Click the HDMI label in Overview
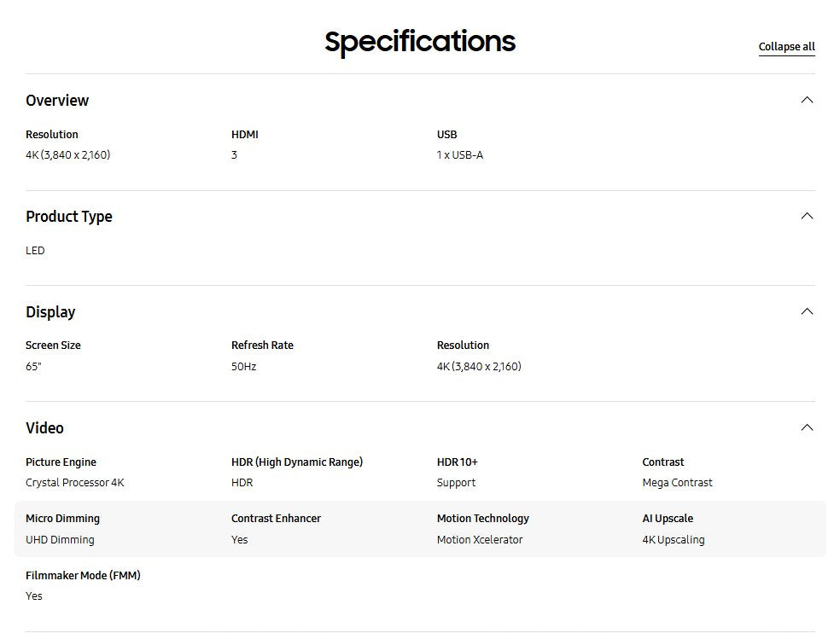The image size is (840, 639). pyautogui.click(x=244, y=135)
